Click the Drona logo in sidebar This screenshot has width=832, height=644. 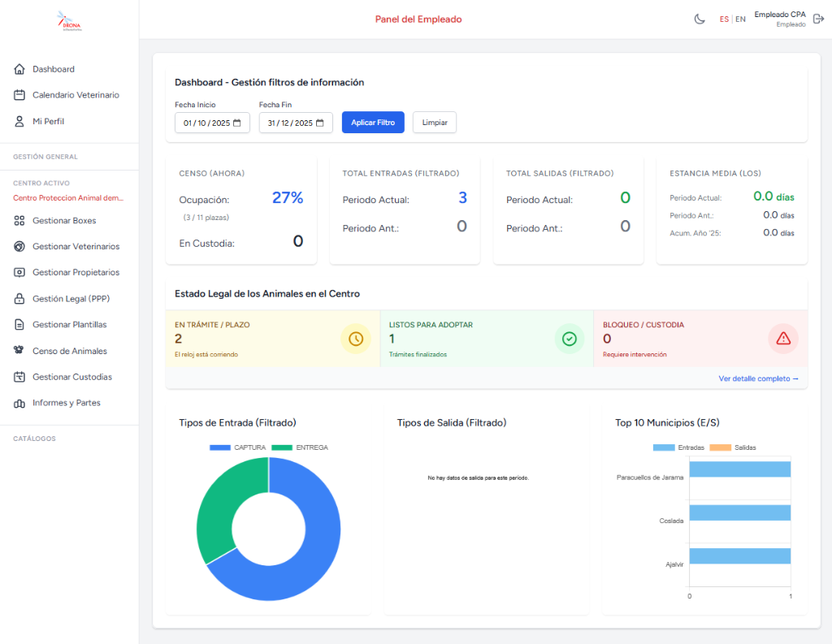click(x=70, y=20)
